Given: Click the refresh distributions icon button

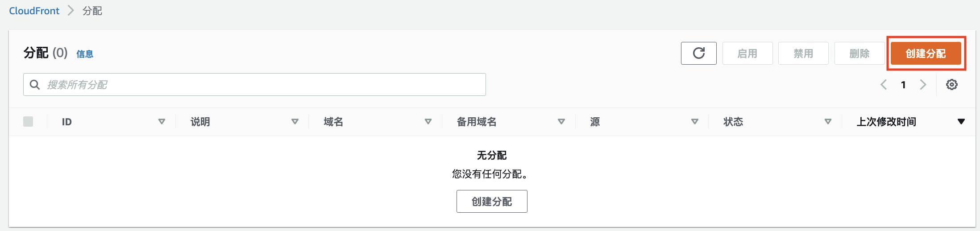Looking at the screenshot, I should click(x=698, y=54).
